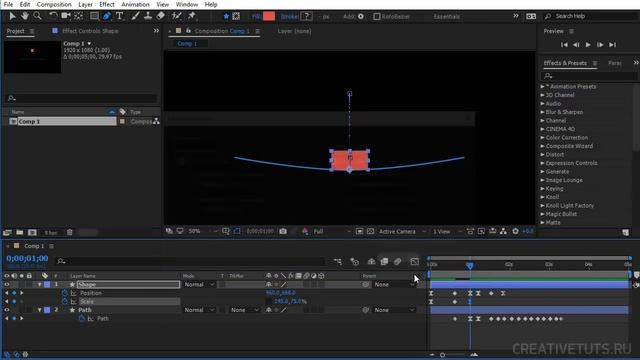640x360 pixels.
Task: Create new composition icon in Project panel
Action: coord(32,232)
